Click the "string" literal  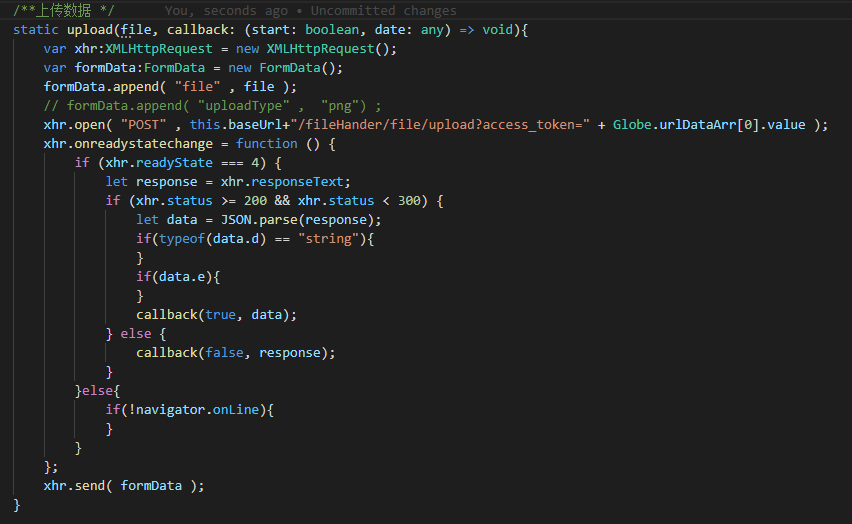pyautogui.click(x=328, y=239)
